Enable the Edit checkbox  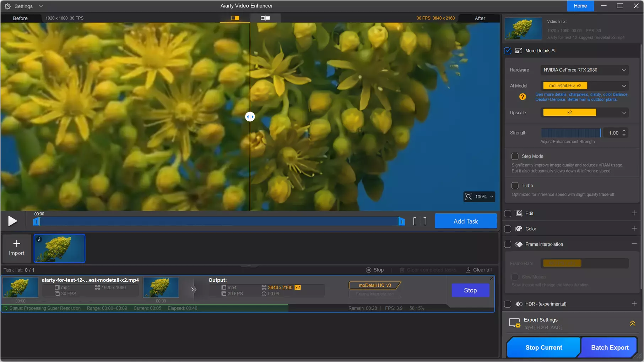point(508,214)
